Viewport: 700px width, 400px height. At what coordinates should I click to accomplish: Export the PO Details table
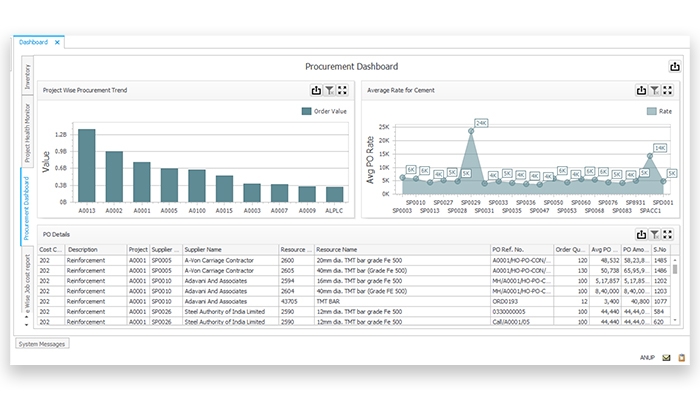coord(641,234)
